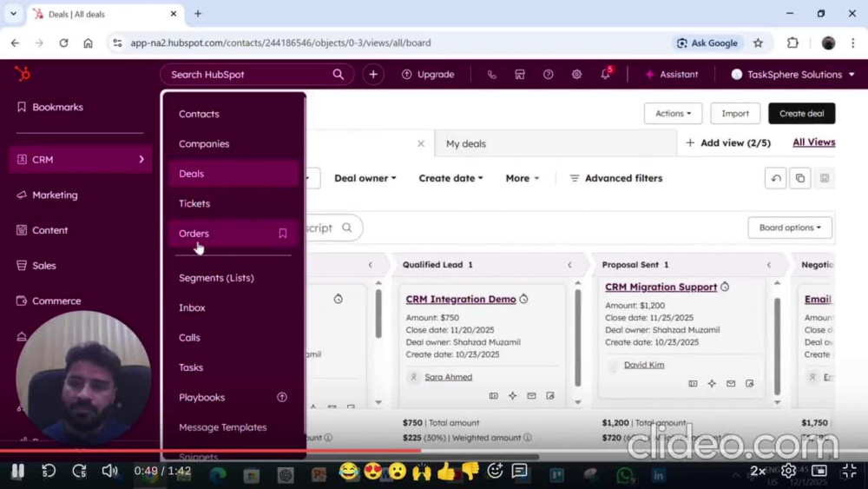Open HubSpot settings gear icon
This screenshot has width=868, height=489.
click(576, 74)
